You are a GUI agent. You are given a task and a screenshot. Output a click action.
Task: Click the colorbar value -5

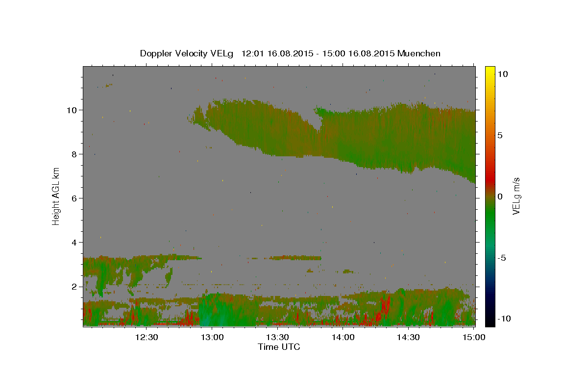coord(502,258)
